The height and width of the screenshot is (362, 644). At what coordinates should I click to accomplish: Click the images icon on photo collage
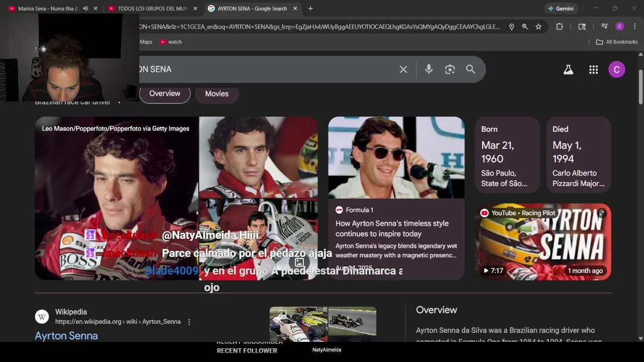coord(299,262)
